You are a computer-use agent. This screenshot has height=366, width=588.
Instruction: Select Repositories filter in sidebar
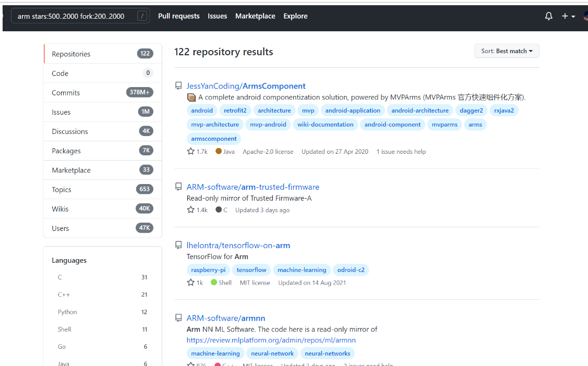click(103, 54)
